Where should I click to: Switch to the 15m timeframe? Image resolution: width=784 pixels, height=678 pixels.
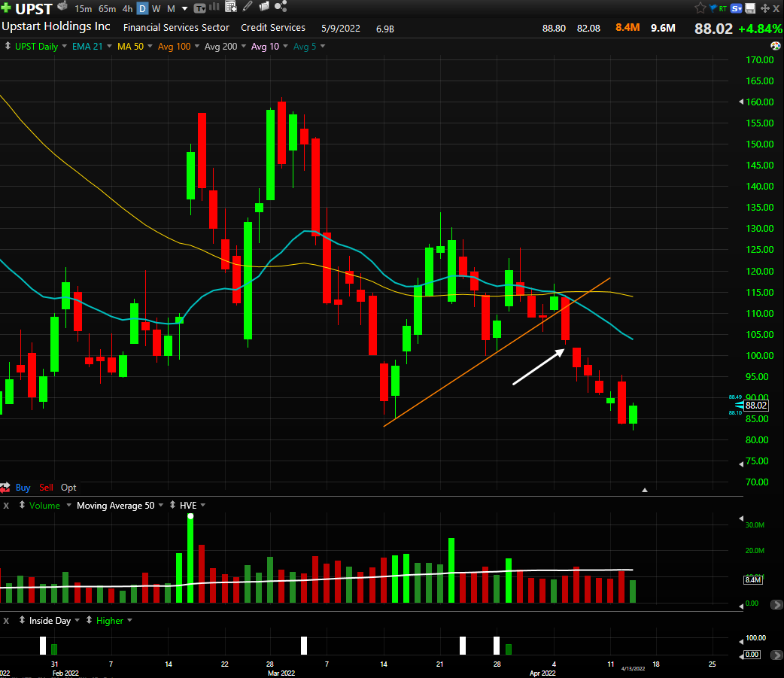[83, 9]
